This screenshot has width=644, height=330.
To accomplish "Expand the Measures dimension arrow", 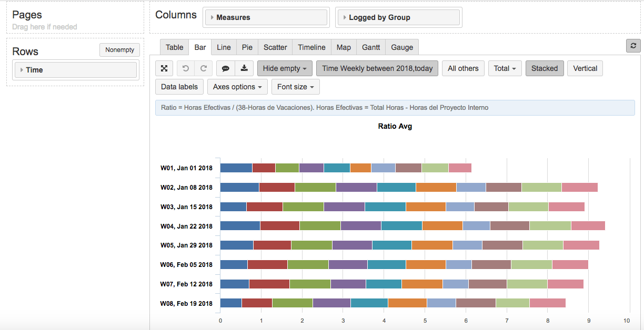I will 212,17.
